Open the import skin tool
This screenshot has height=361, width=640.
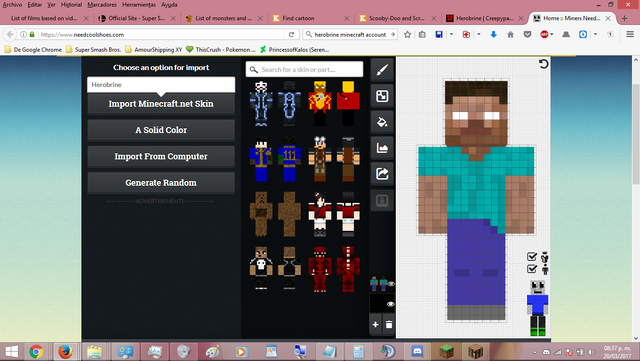pos(382,96)
